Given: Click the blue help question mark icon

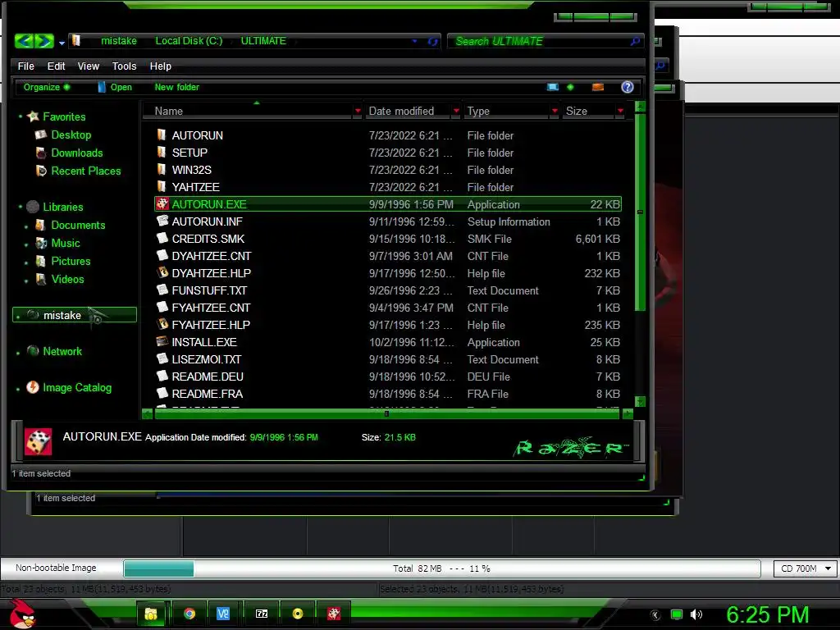Looking at the screenshot, I should click(x=628, y=87).
